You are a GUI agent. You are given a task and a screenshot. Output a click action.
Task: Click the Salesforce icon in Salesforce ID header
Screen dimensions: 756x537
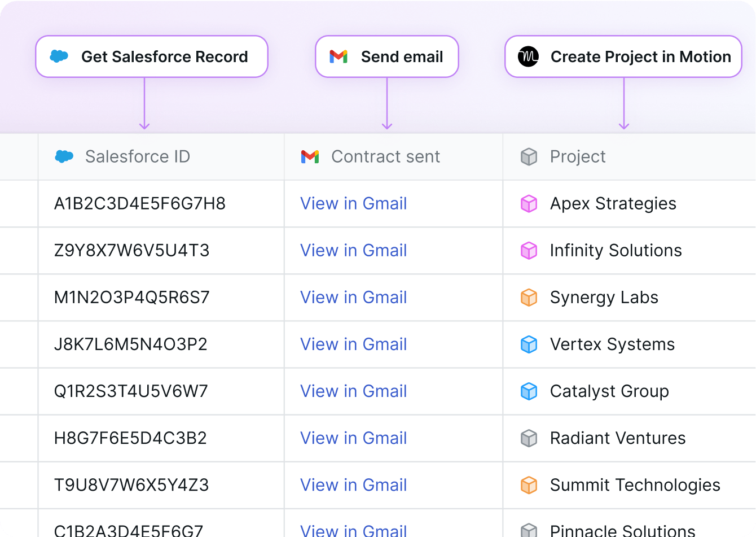point(64,156)
